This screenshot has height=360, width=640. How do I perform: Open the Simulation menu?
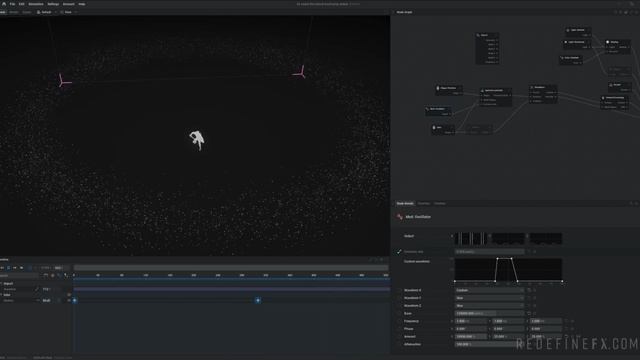point(36,4)
